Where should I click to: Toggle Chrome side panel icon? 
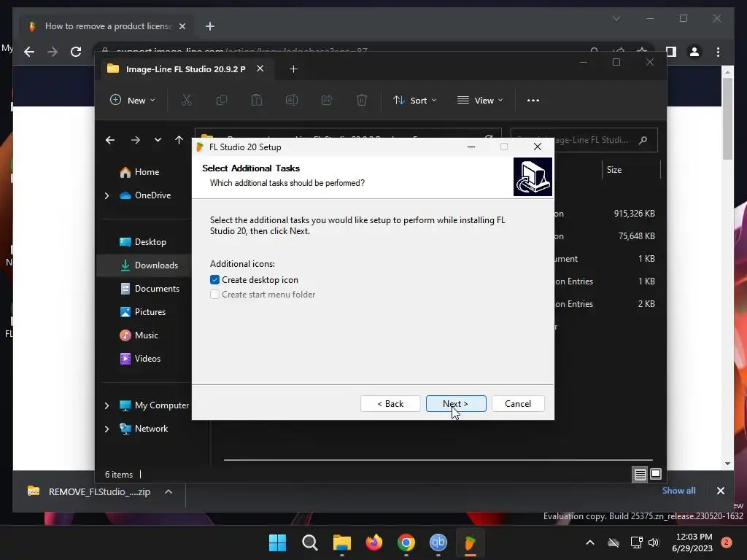(671, 52)
